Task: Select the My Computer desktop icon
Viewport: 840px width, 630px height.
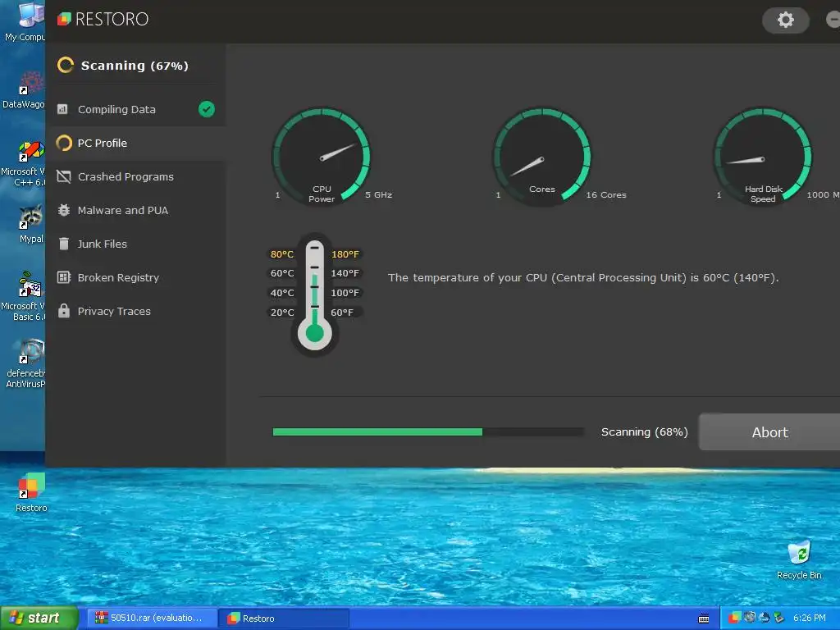Action: tap(25, 21)
